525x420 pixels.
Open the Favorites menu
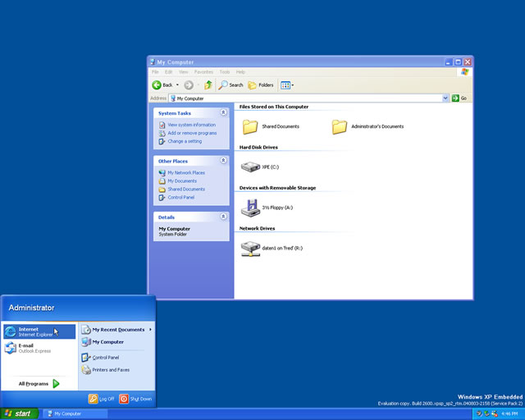pyautogui.click(x=203, y=72)
